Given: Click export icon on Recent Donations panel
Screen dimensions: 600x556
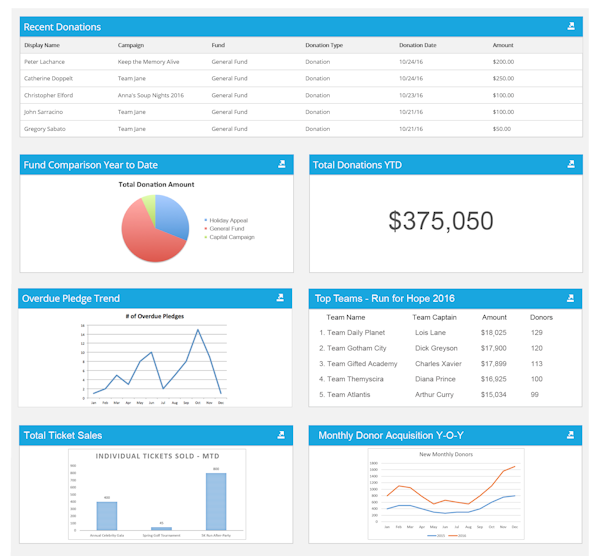Looking at the screenshot, I should [571, 26].
